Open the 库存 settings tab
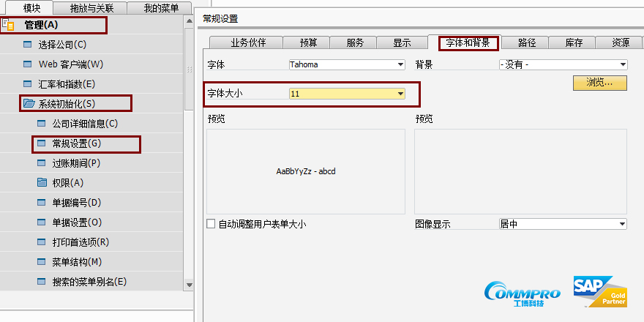Image resolution: width=644 pixels, height=322 pixels. point(574,42)
